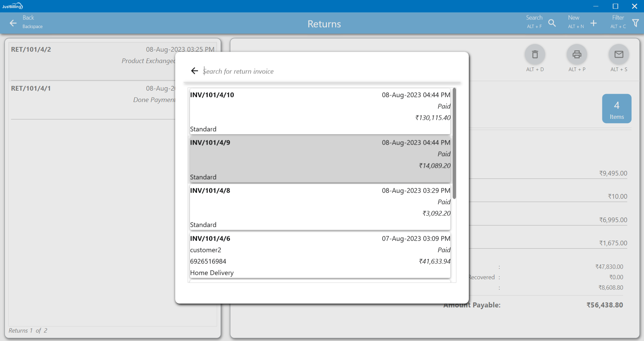Click back arrow in search dialog
The width and height of the screenshot is (644, 341).
[x=195, y=71]
